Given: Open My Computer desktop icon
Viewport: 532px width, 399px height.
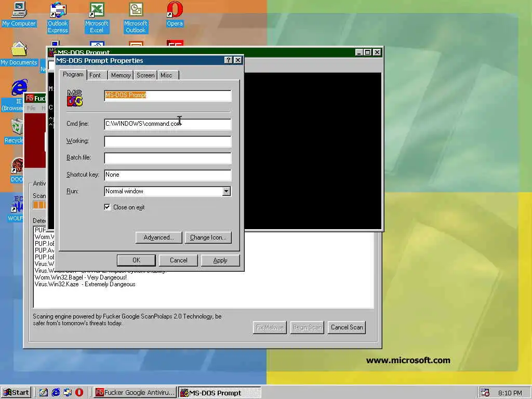Looking at the screenshot, I should [19, 14].
